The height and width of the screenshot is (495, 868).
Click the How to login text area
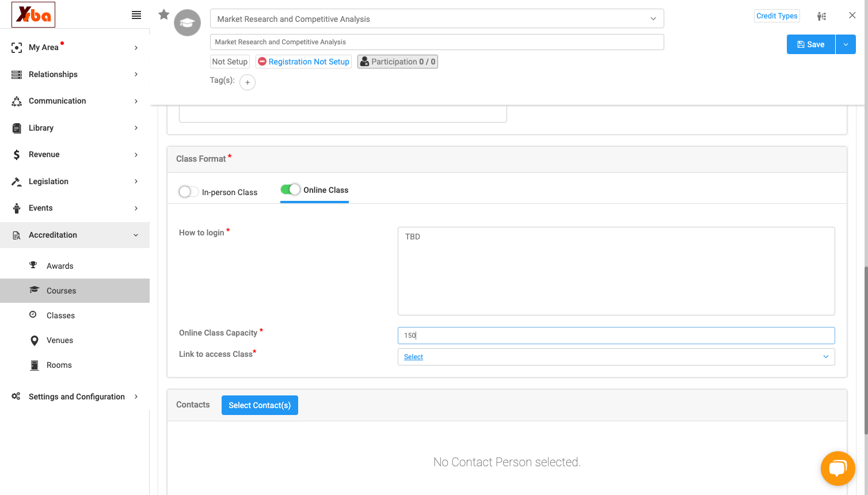click(616, 271)
